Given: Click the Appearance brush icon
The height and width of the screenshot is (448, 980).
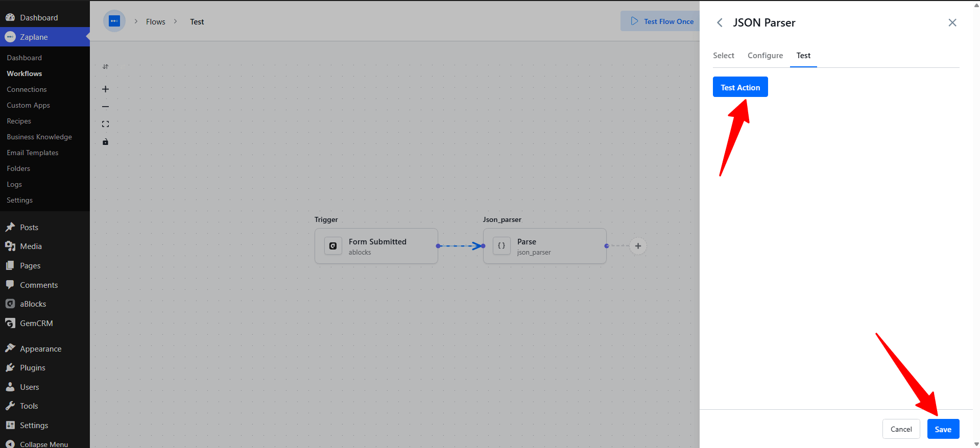Looking at the screenshot, I should 10,349.
